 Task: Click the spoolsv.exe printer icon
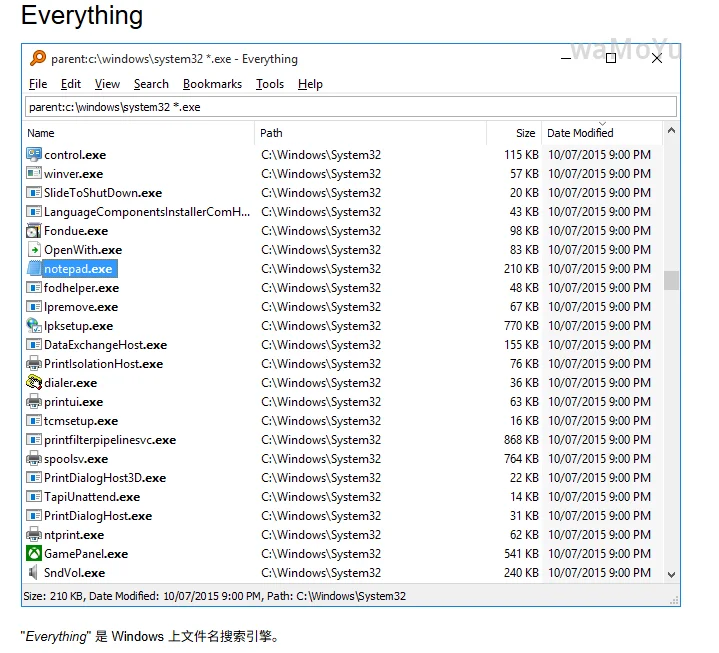(x=34, y=459)
